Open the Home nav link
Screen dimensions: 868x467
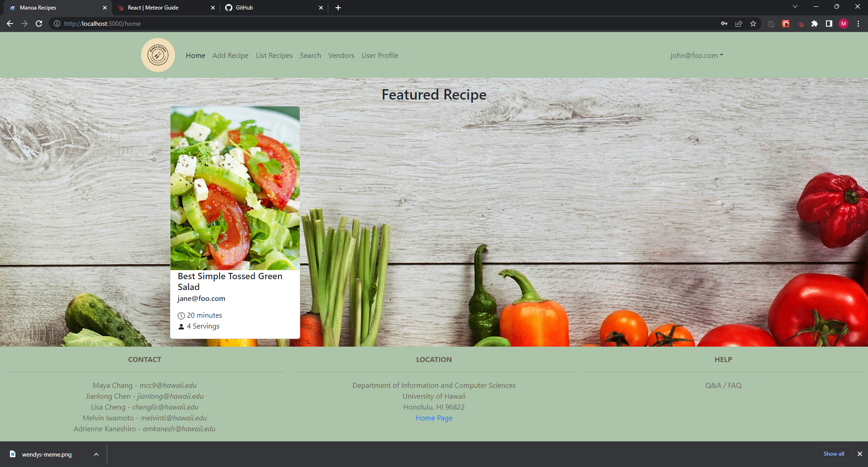coord(195,55)
